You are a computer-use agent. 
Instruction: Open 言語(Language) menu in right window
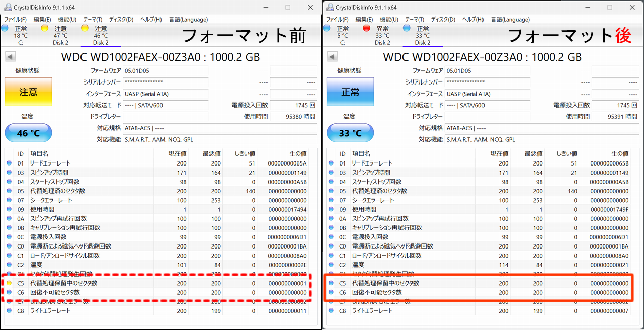pyautogui.click(x=510, y=19)
